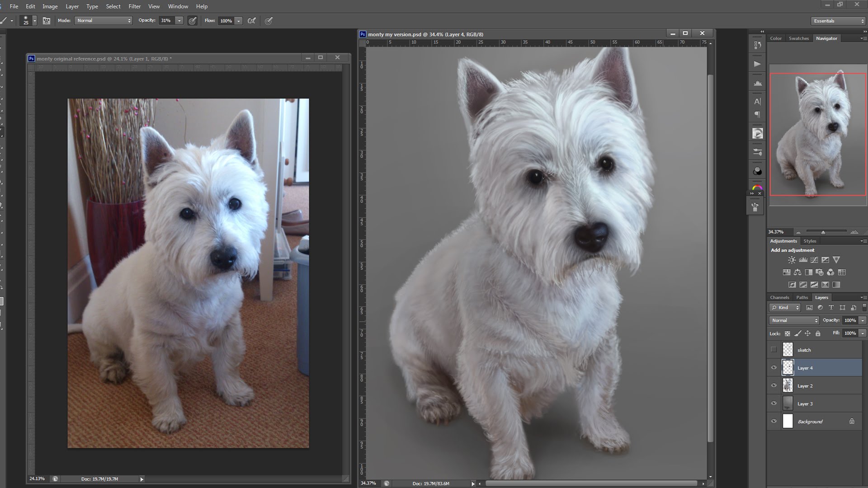Image resolution: width=868 pixels, height=488 pixels.
Task: Open the Essentials workspace dropdown
Action: pos(838,21)
